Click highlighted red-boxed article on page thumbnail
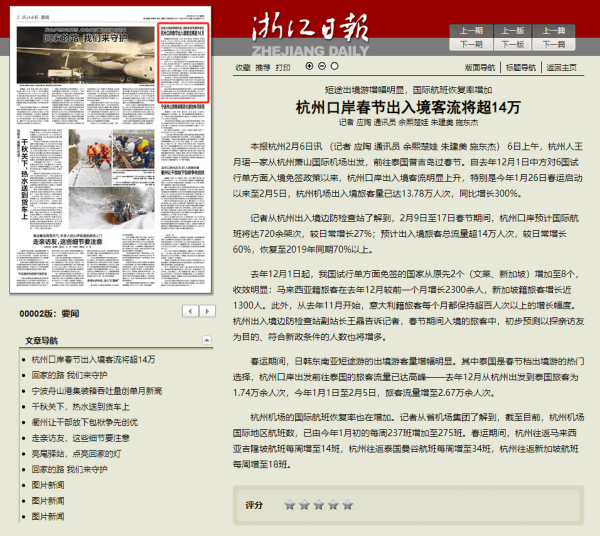This screenshot has height=536, width=600. click(183, 63)
